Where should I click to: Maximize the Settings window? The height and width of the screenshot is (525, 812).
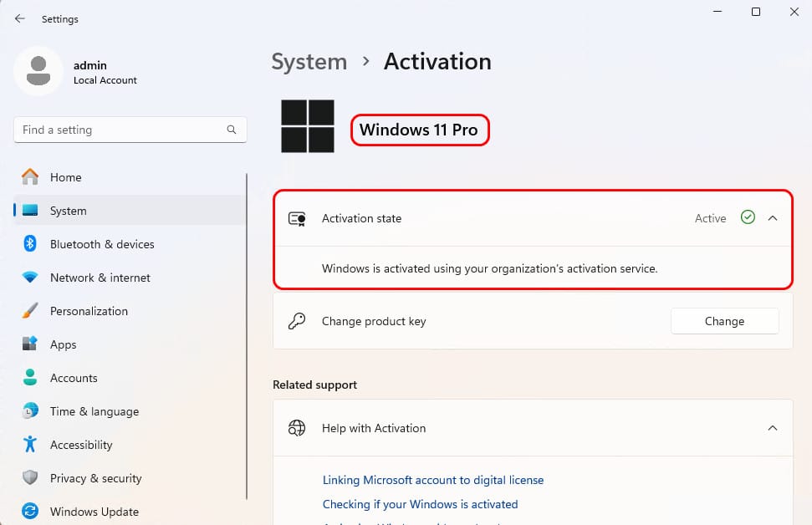(x=756, y=12)
